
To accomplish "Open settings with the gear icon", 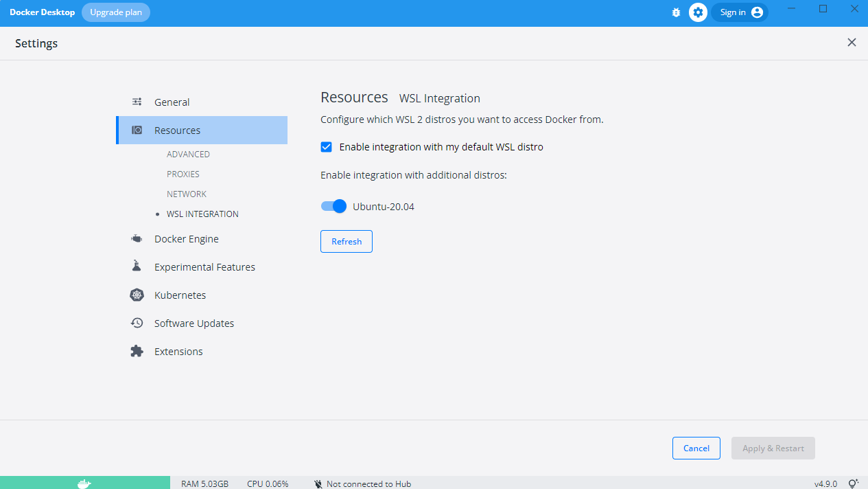I will click(698, 12).
